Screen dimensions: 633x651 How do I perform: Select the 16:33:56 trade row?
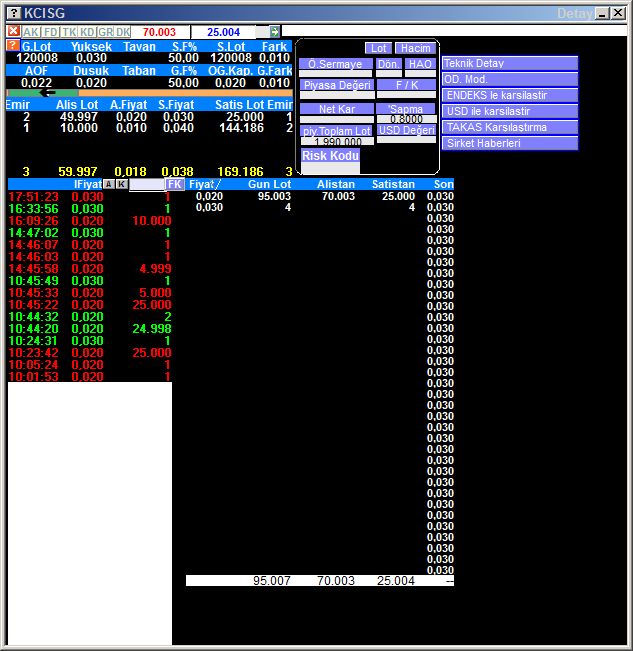coord(90,208)
